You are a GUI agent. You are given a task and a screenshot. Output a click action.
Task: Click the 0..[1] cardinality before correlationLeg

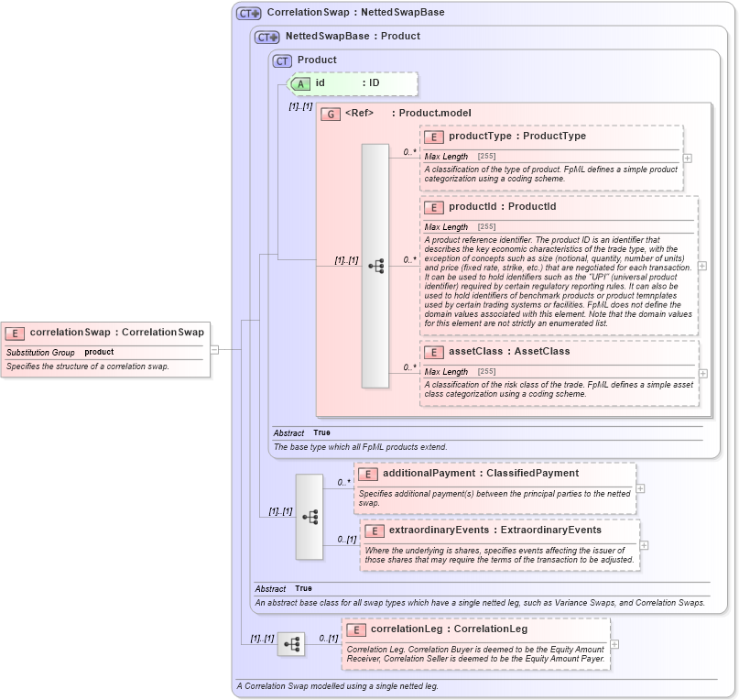329,639
